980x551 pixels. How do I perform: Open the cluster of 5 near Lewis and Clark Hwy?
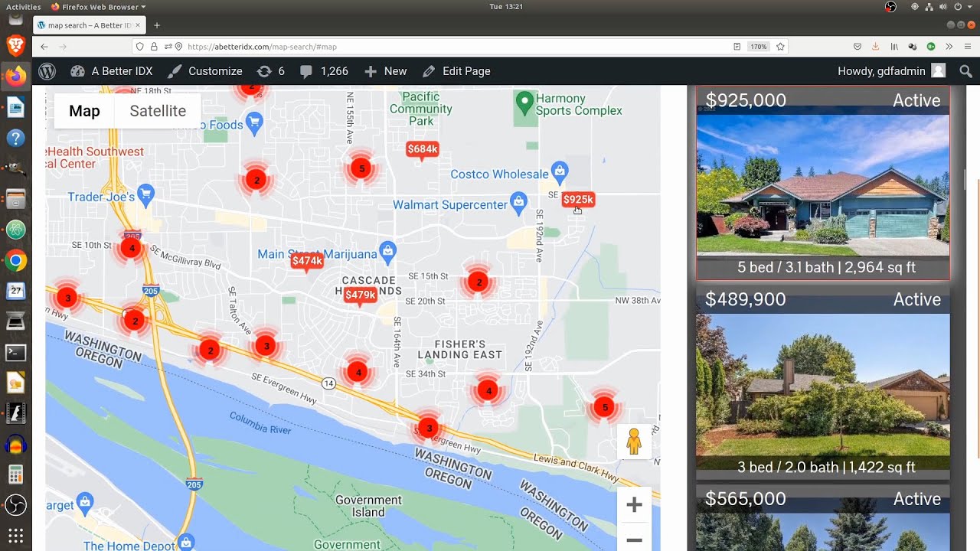click(x=605, y=407)
